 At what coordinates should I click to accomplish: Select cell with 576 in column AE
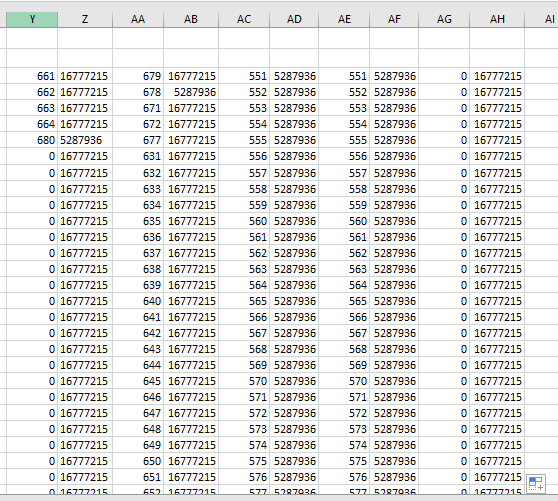[x=344, y=477]
